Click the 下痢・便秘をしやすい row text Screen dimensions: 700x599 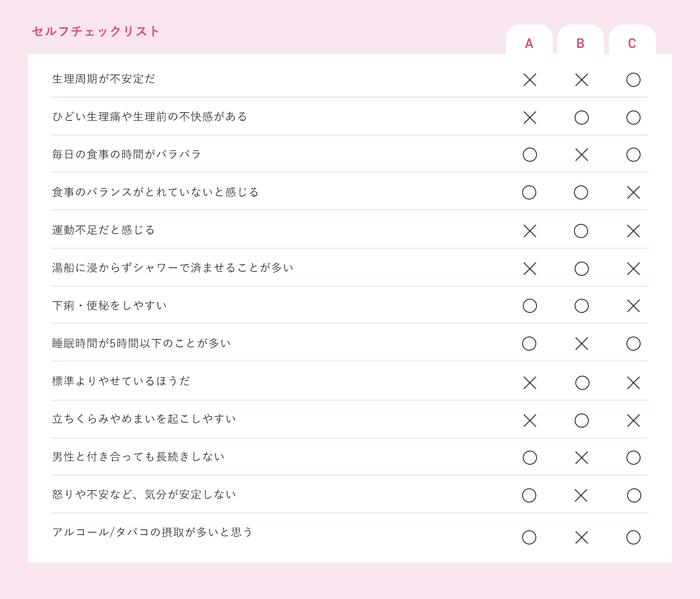110,305
